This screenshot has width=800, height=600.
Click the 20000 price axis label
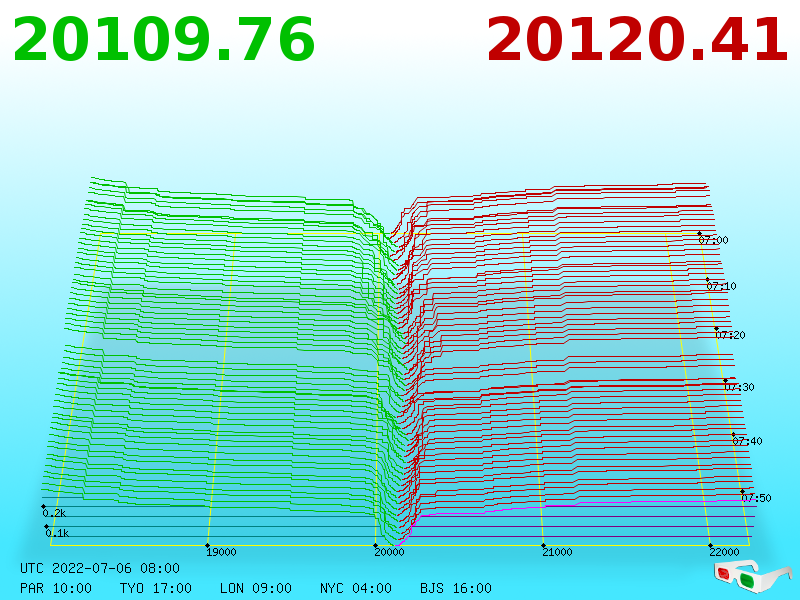pos(390,552)
